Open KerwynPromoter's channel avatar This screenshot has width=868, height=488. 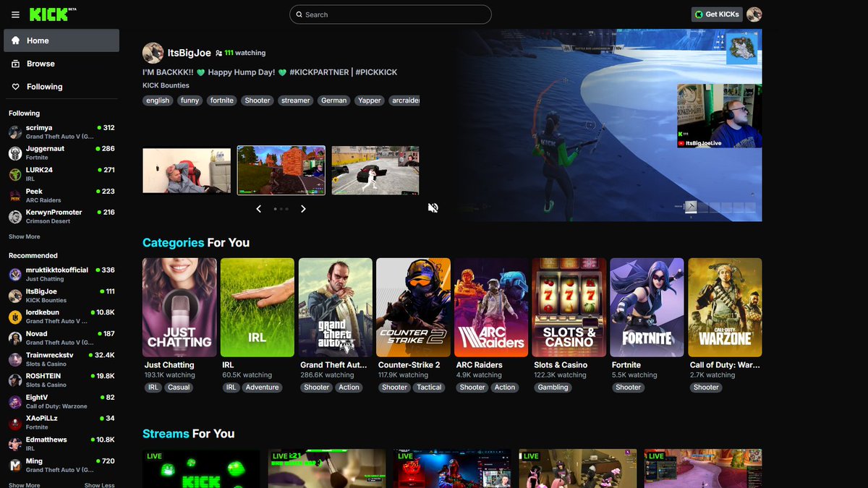click(x=15, y=216)
